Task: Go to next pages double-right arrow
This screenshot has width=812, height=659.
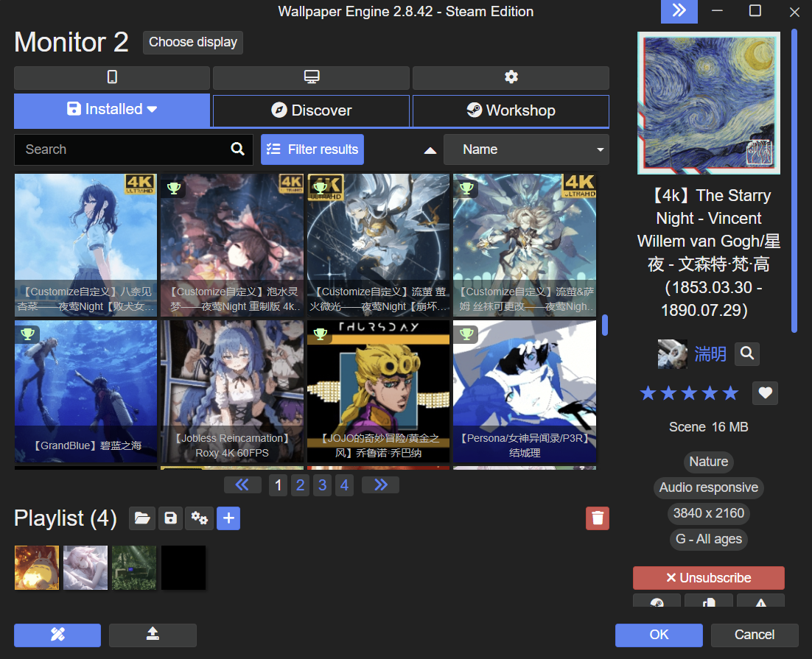Action: pyautogui.click(x=381, y=485)
